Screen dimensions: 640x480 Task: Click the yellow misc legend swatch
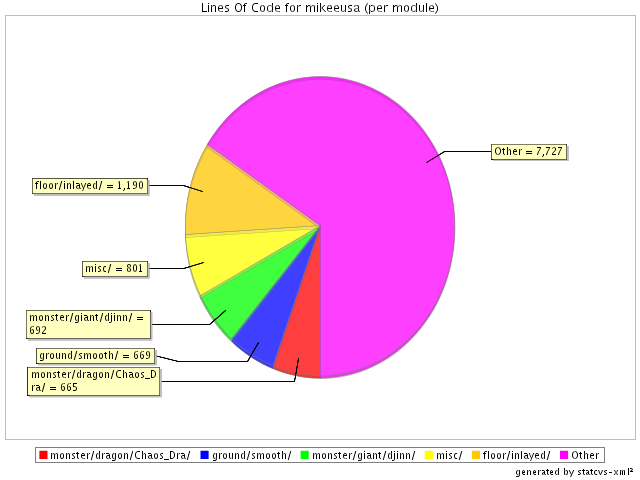[428, 456]
